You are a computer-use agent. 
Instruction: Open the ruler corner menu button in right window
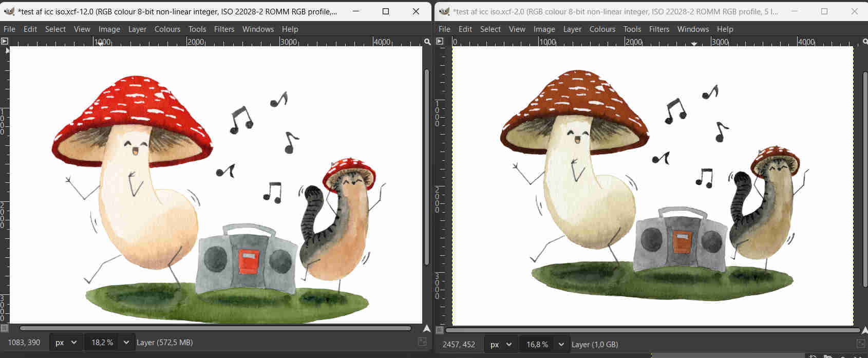pyautogui.click(x=440, y=41)
